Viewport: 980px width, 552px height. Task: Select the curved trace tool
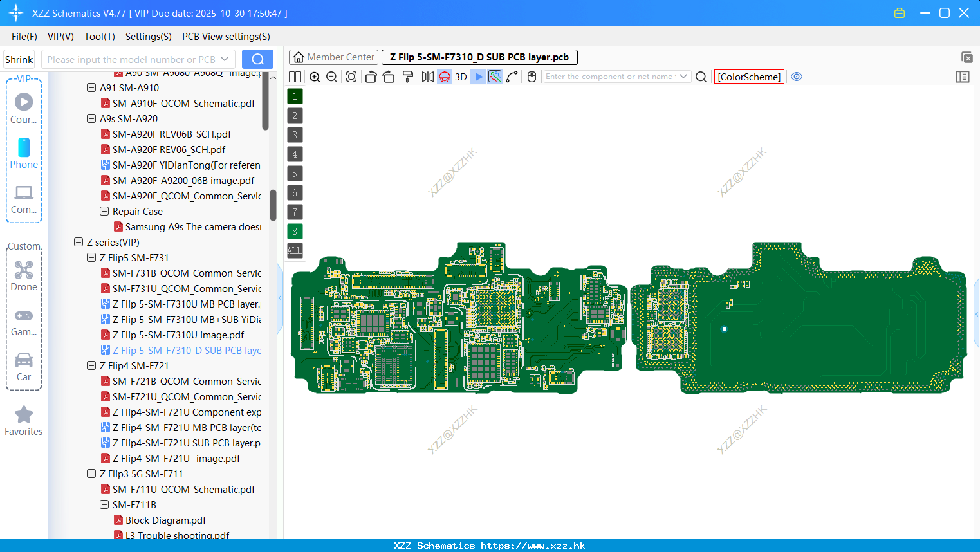point(512,77)
